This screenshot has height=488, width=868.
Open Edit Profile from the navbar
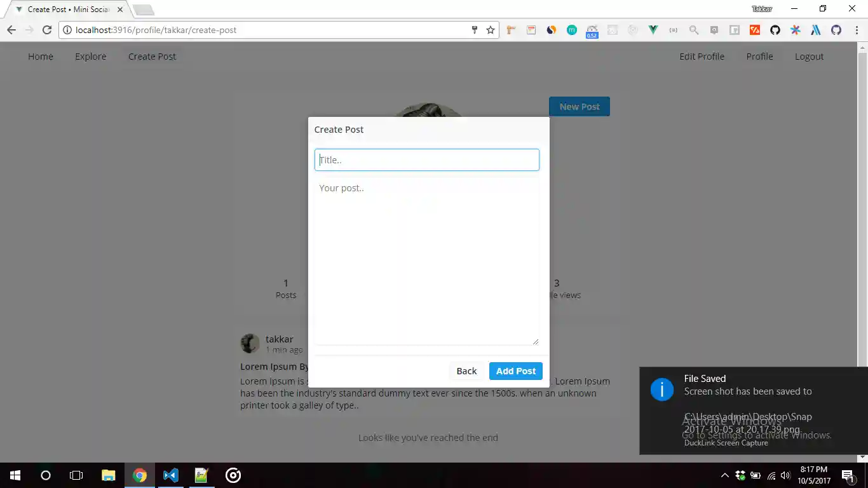(x=702, y=57)
